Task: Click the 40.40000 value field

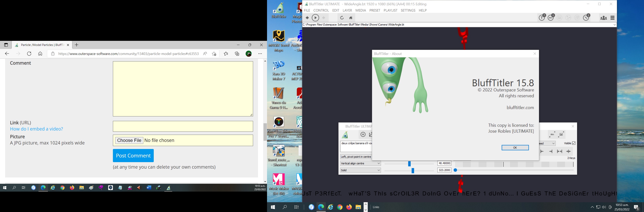Action: pos(444,164)
